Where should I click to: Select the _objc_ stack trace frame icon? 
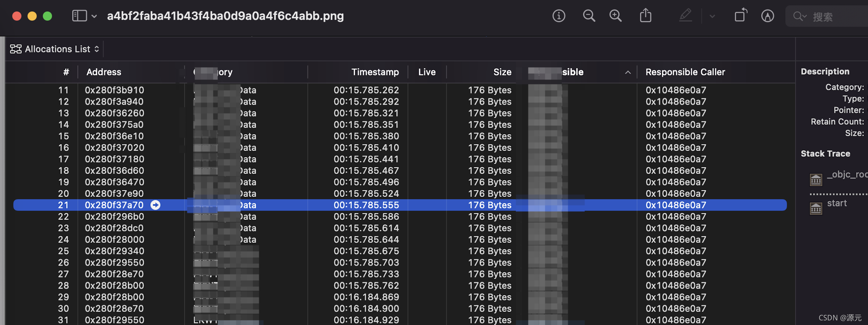coord(816,179)
